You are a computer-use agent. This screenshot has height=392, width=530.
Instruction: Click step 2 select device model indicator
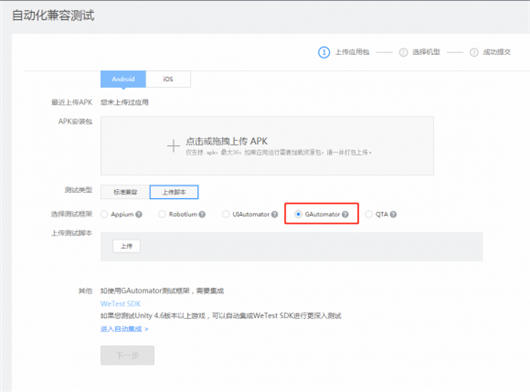point(419,52)
